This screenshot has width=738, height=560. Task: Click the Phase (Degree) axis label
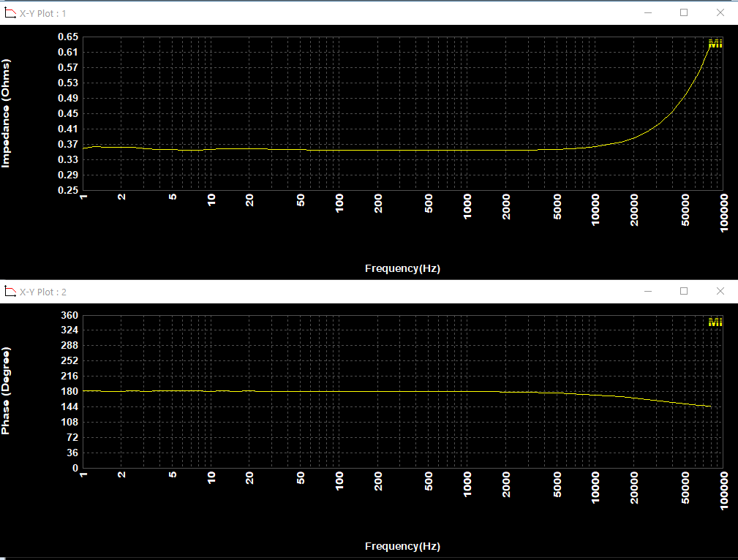pyautogui.click(x=7, y=387)
